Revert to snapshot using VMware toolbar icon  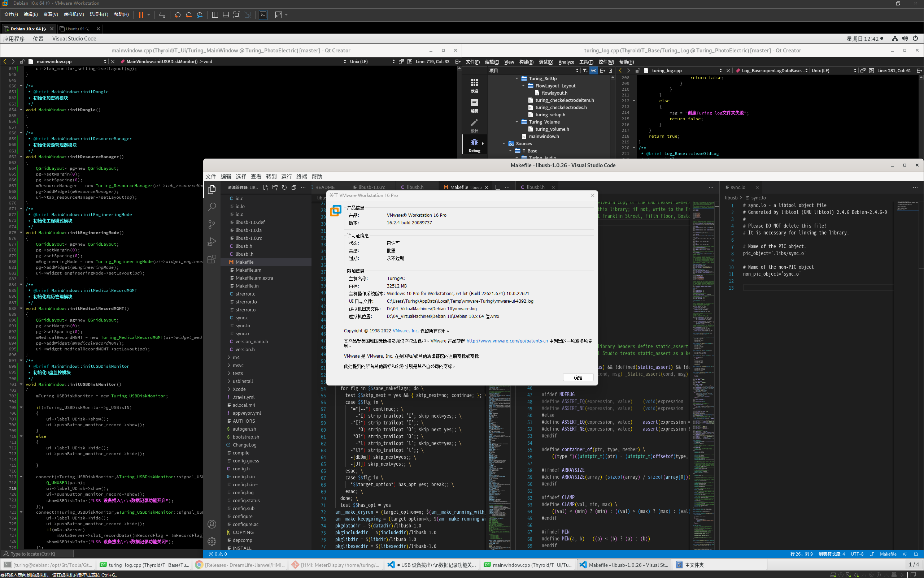(189, 14)
